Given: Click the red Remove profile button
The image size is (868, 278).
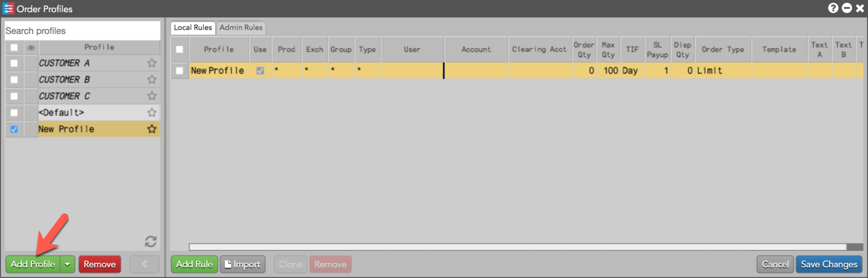Looking at the screenshot, I should coord(99,264).
